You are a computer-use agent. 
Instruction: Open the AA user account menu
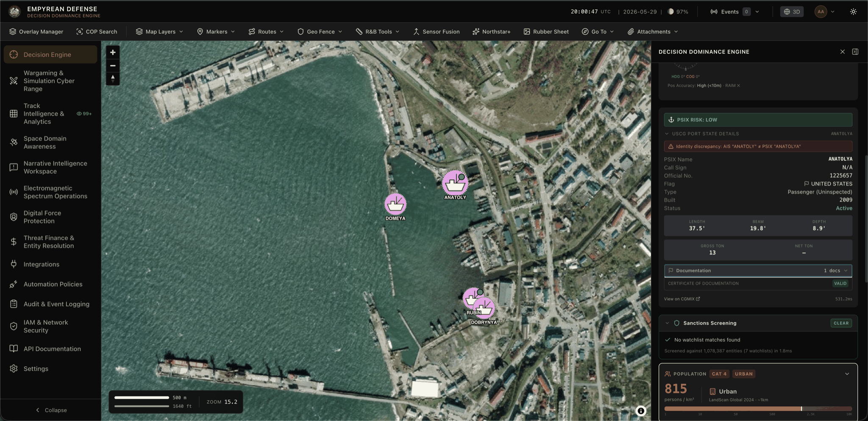click(824, 12)
